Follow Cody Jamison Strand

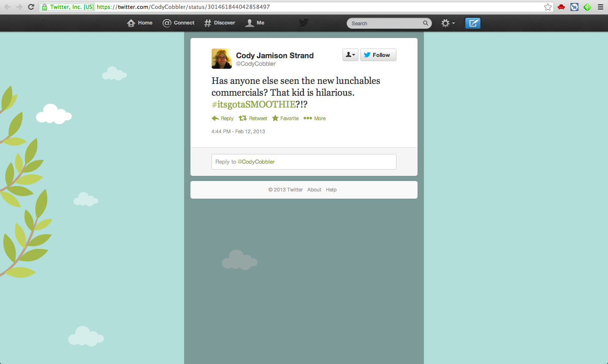[x=378, y=55]
